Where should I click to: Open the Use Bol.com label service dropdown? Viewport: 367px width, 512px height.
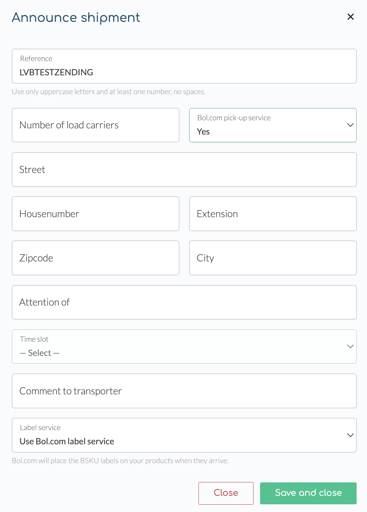tap(184, 435)
